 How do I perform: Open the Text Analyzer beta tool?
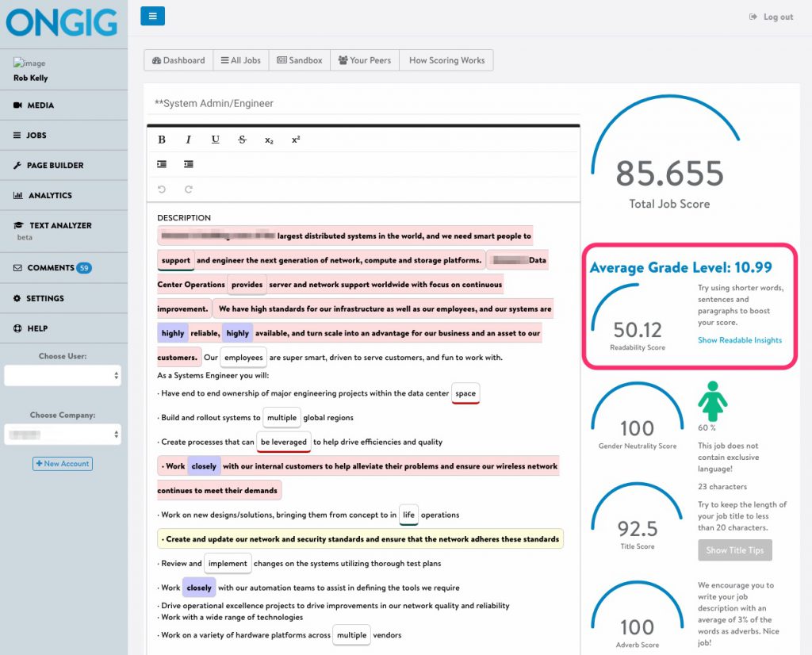[x=57, y=225]
